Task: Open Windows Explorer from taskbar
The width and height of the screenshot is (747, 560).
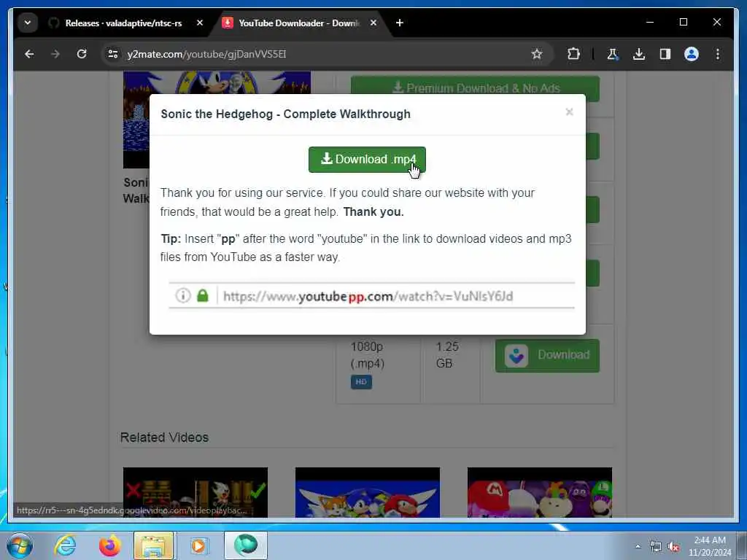Action: click(x=153, y=545)
